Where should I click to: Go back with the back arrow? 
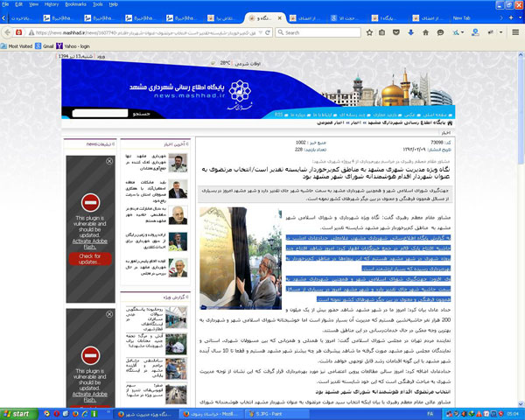[x=7, y=32]
